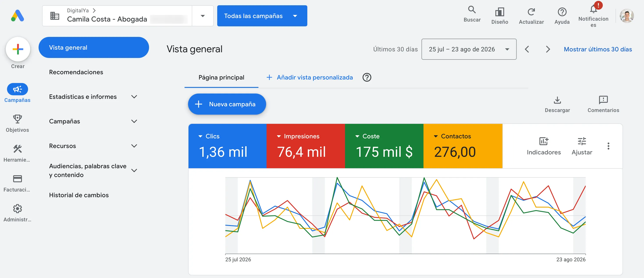
Task: Expand Audiencias, palabras clave y contenido
Action: pyautogui.click(x=134, y=171)
